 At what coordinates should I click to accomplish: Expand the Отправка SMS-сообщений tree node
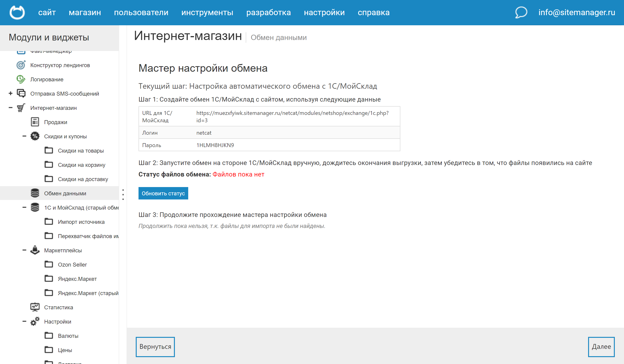coord(10,94)
